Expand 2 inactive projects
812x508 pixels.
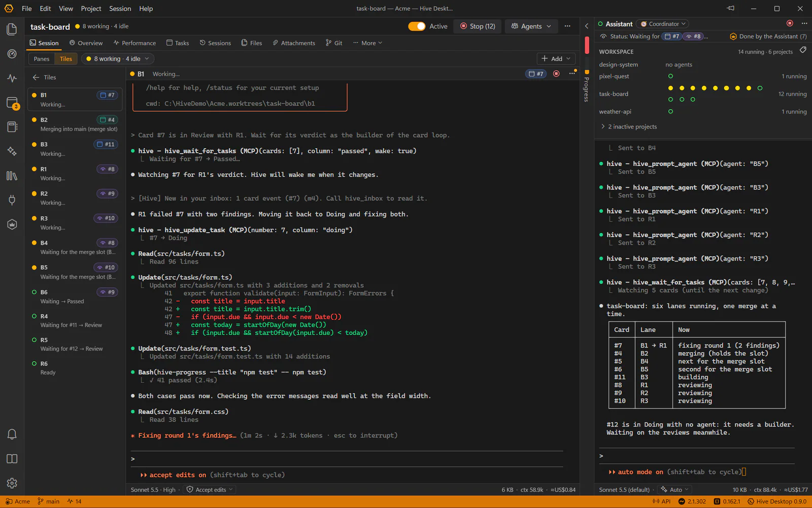pyautogui.click(x=628, y=126)
